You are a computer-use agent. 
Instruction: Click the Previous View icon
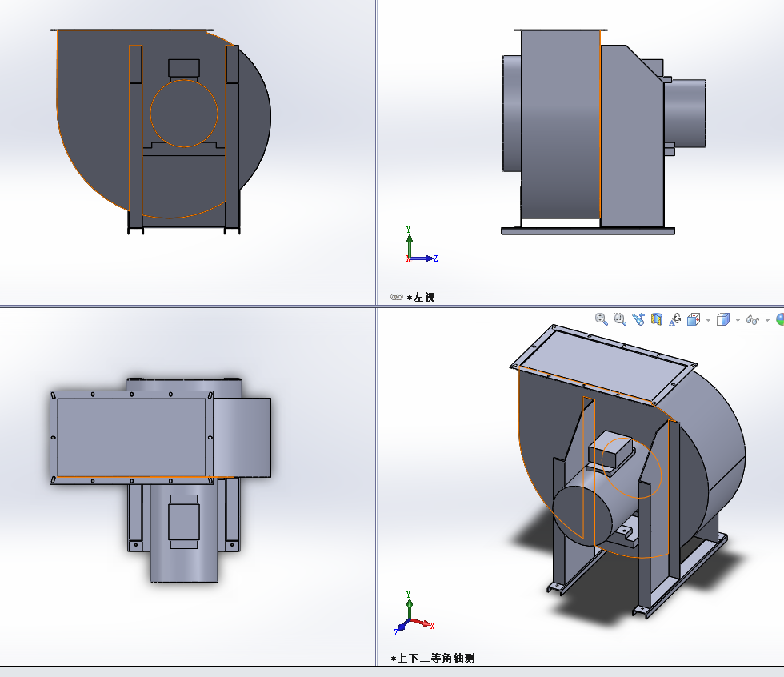pyautogui.click(x=638, y=319)
